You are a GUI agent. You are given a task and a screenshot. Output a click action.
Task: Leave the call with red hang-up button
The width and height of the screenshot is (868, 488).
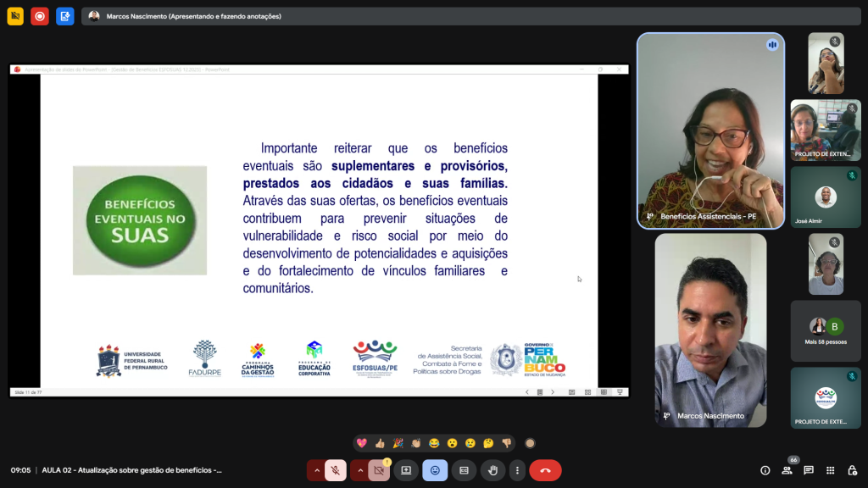point(545,470)
